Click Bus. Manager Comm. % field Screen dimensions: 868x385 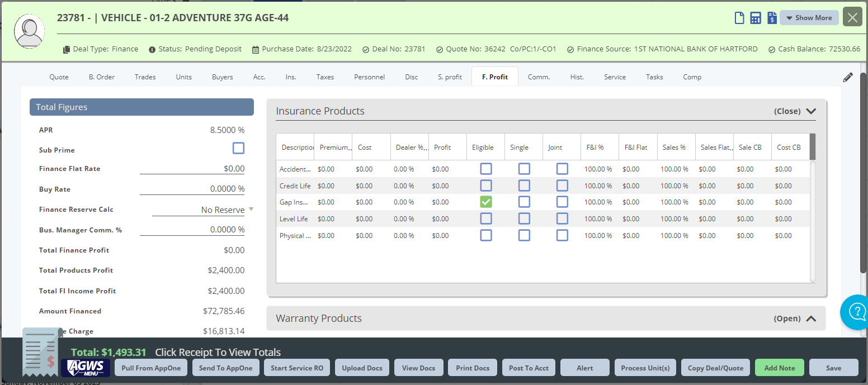pos(192,230)
